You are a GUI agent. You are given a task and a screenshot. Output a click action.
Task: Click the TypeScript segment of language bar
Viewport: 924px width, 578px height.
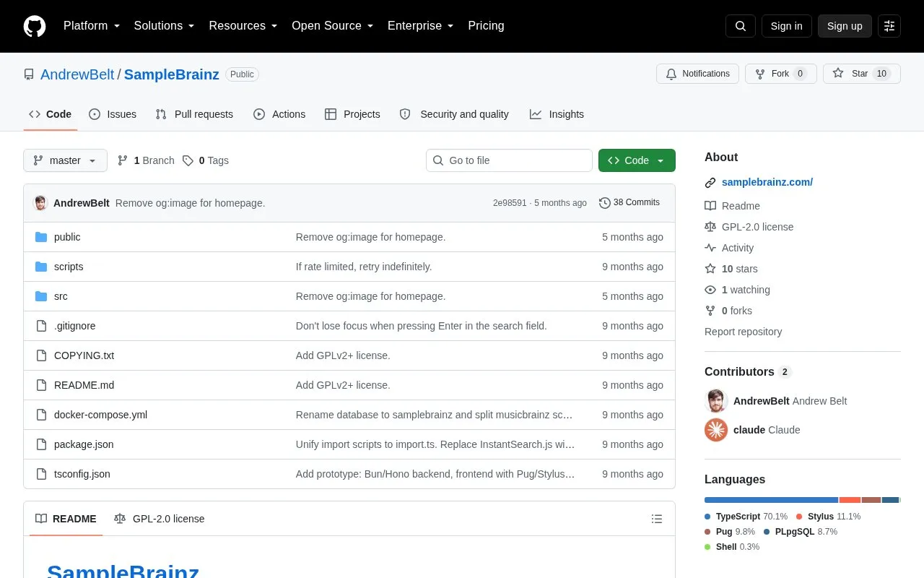click(771, 500)
